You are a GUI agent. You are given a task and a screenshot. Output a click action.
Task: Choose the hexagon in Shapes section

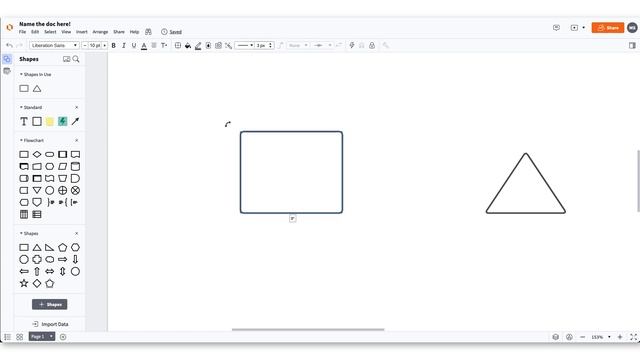point(75,247)
